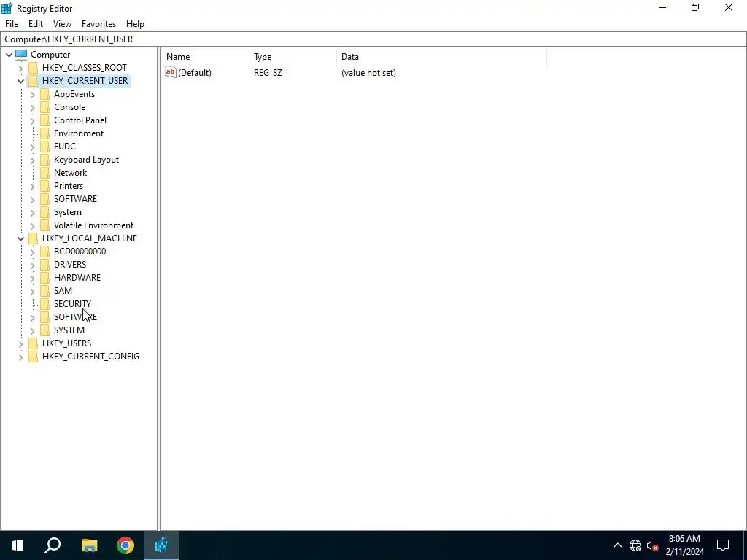Select the (Default) value name
Screen dimensions: 747x560
pos(194,73)
